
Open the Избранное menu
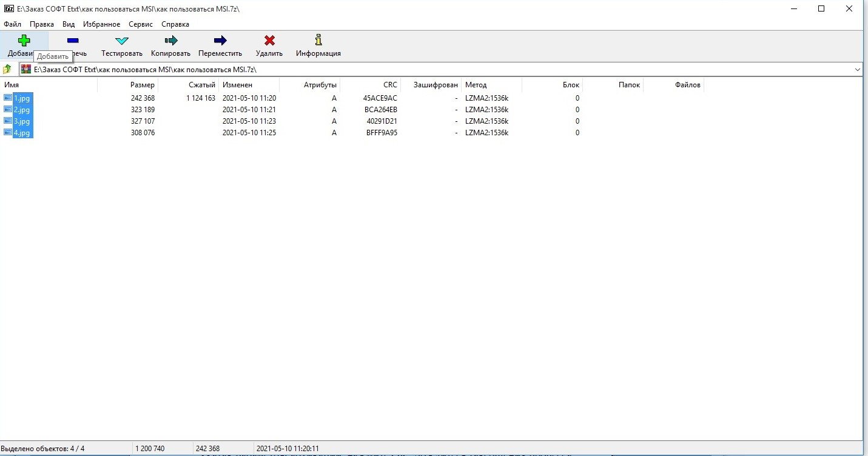click(102, 24)
